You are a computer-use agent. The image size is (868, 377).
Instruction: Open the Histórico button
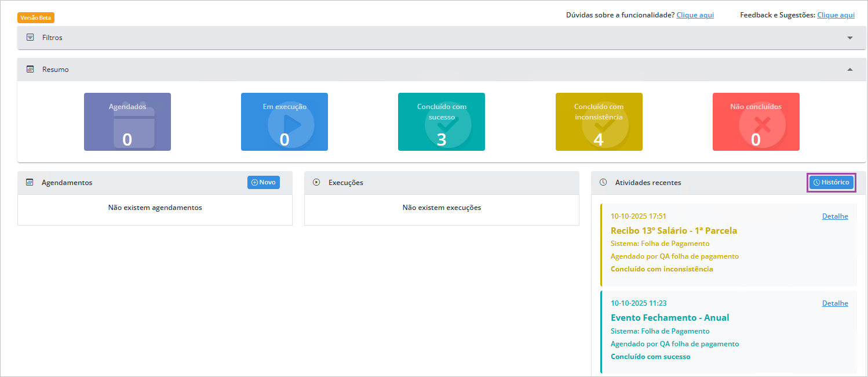[831, 183]
